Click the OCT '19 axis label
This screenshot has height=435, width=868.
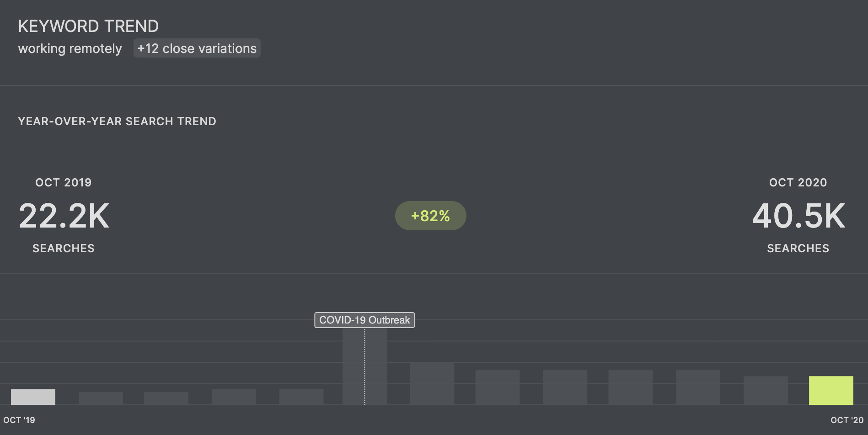[x=19, y=420]
